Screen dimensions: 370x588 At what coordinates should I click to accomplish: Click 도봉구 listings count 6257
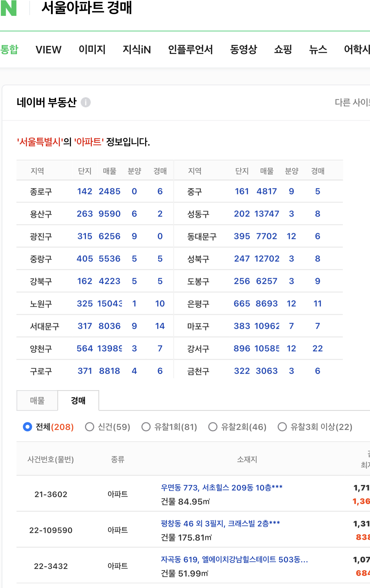point(267,281)
